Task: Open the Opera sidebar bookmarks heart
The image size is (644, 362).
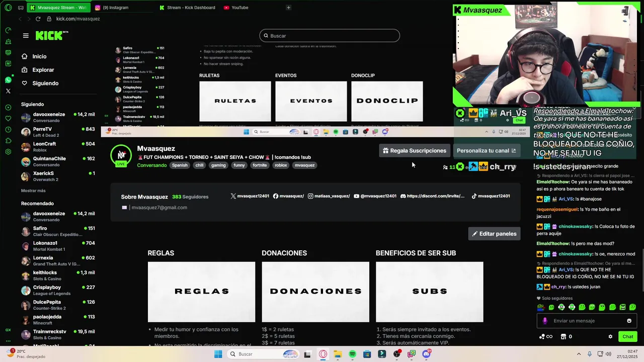Action: pos(8,118)
